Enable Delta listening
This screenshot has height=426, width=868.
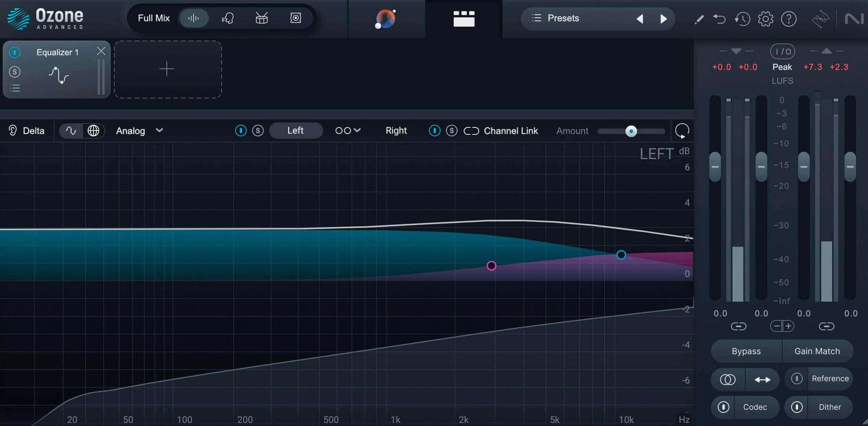pos(27,131)
